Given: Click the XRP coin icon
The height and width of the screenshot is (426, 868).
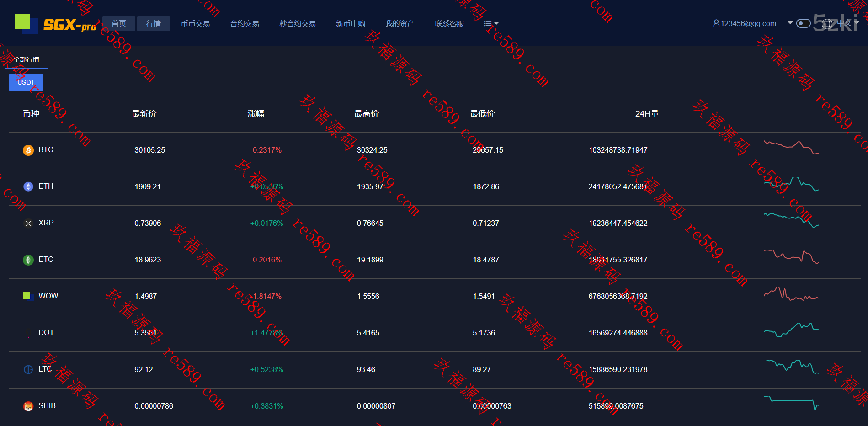Looking at the screenshot, I should [x=28, y=224].
